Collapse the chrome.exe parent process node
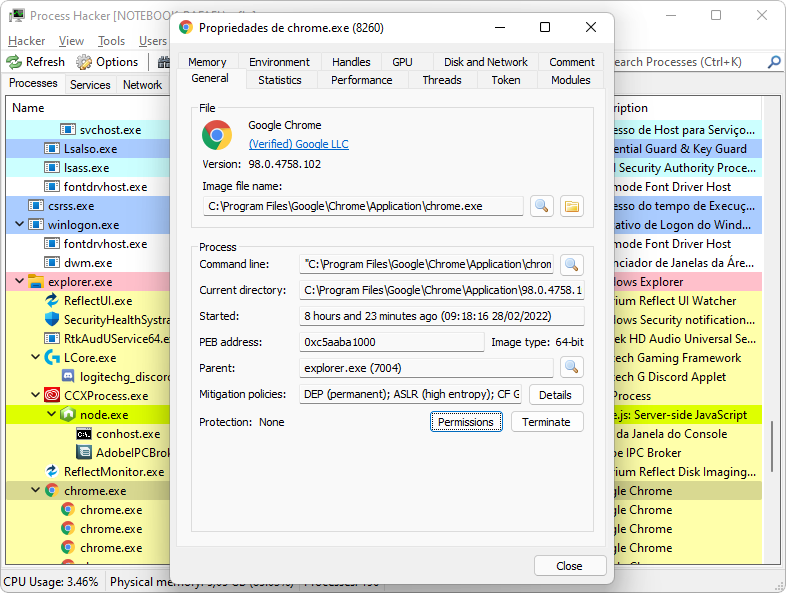This screenshot has height=593, width=786. point(36,491)
